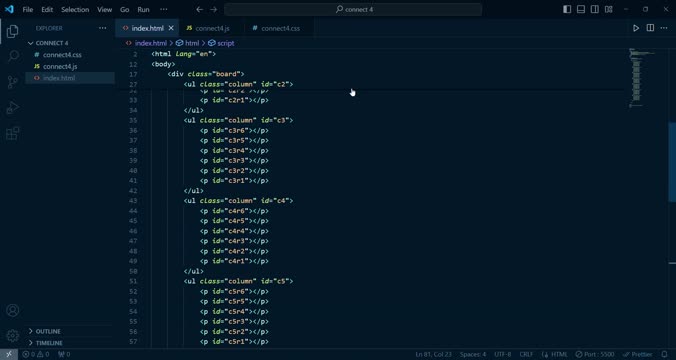Click Port : 5500 Live Server status
The image size is (676, 360).
595,354
